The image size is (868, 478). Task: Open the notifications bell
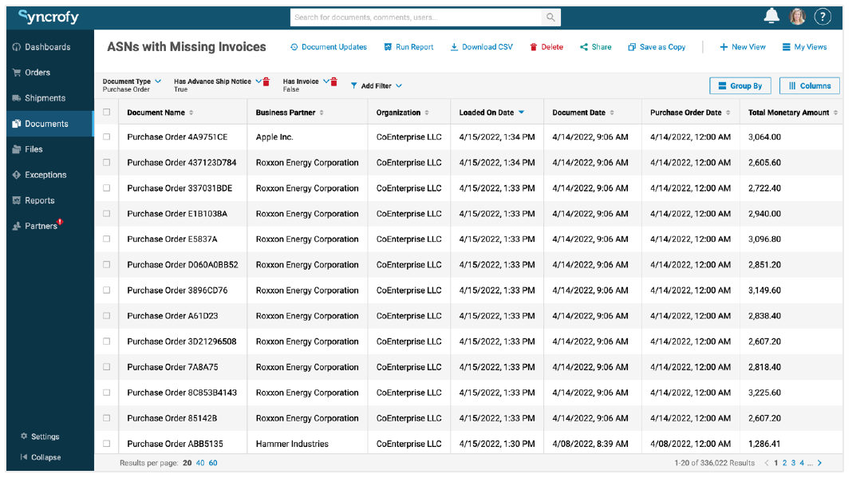(771, 16)
